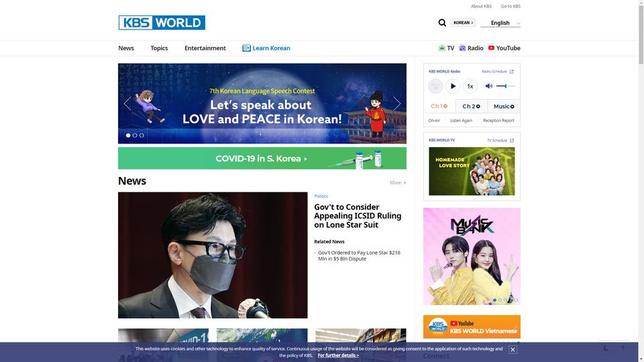
Task: Play KBS World Radio stream
Action: point(453,86)
